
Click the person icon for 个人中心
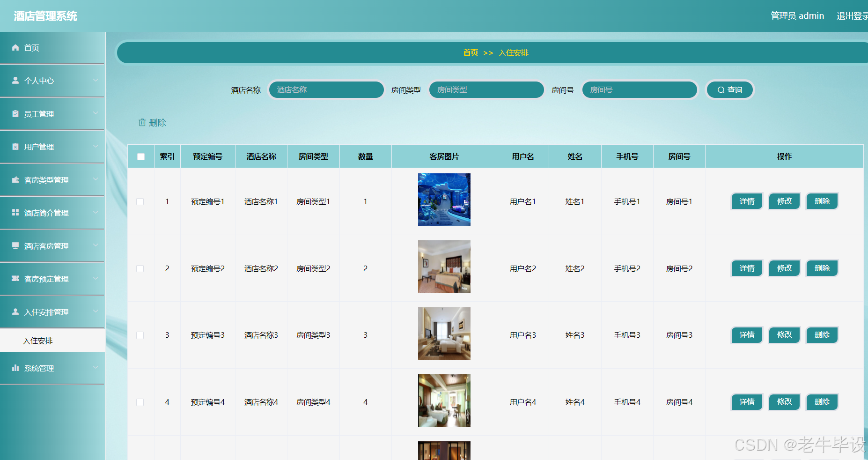tap(15, 80)
